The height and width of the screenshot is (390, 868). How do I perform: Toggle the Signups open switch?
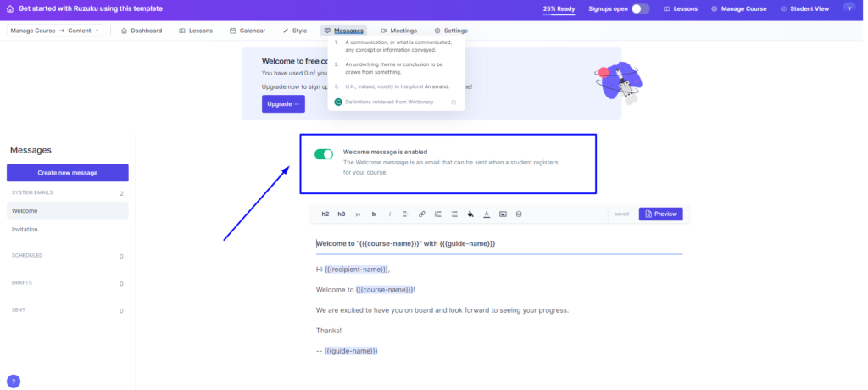pos(640,8)
